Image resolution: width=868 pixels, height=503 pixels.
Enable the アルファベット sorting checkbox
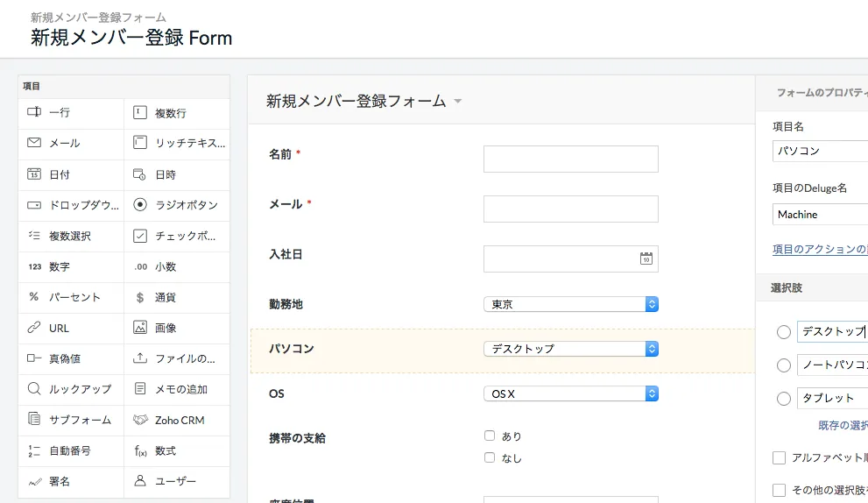pos(779,457)
